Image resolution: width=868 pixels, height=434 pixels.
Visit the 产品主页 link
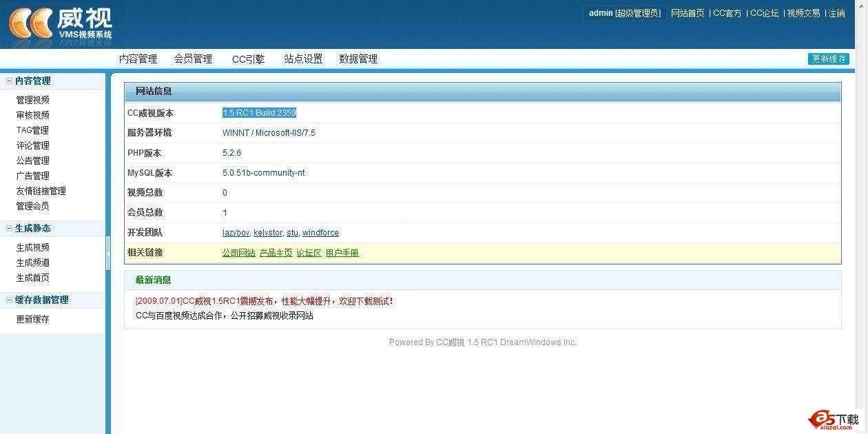click(276, 253)
